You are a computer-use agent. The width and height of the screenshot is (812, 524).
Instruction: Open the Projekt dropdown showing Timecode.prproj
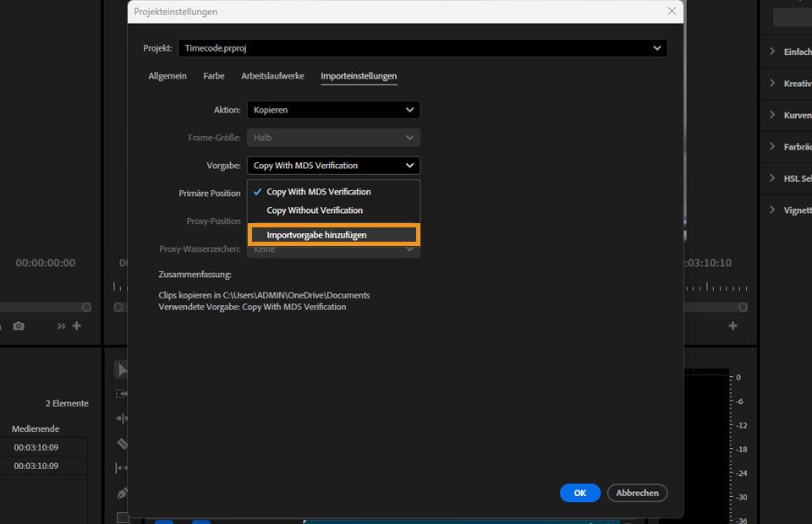[423, 48]
